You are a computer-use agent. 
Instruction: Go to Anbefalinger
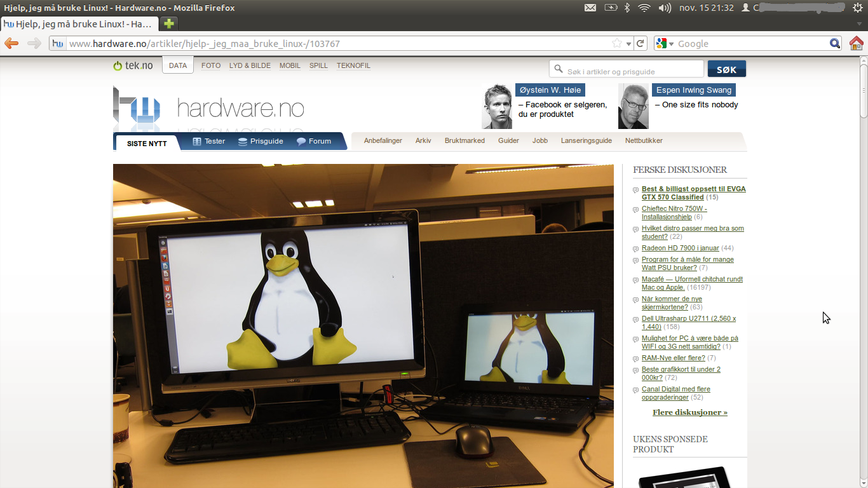tap(383, 140)
